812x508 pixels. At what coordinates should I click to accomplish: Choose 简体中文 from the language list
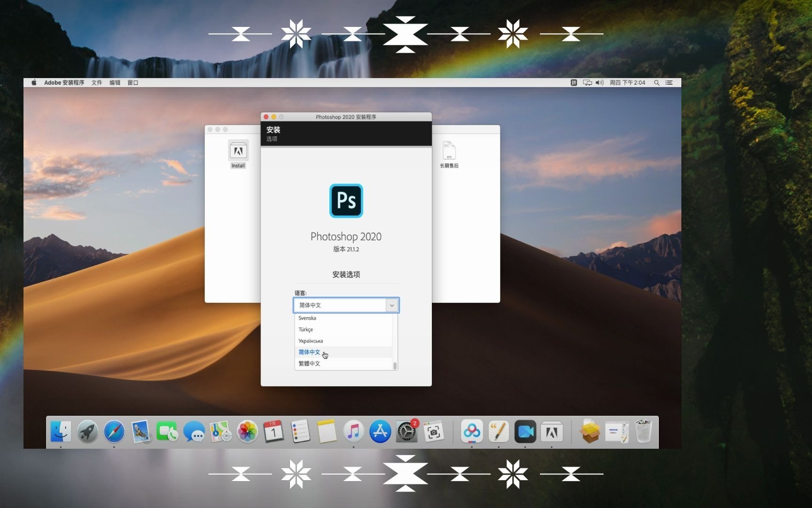344,352
